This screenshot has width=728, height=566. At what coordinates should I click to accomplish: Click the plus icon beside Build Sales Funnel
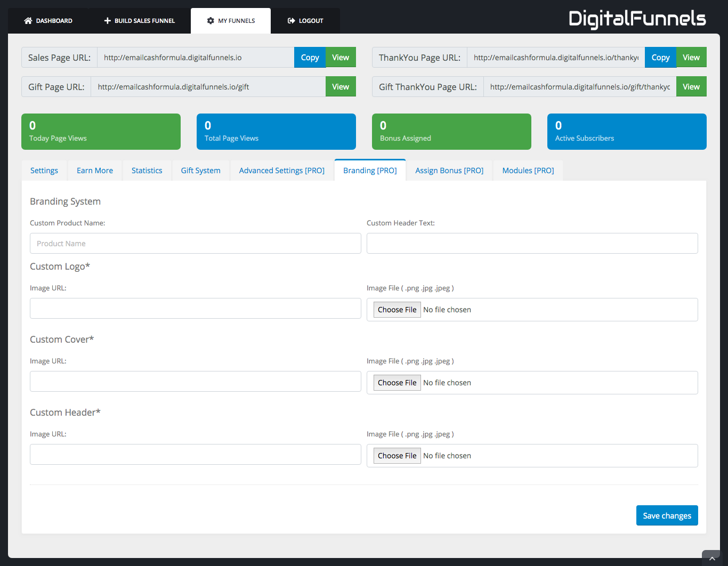pos(108,21)
